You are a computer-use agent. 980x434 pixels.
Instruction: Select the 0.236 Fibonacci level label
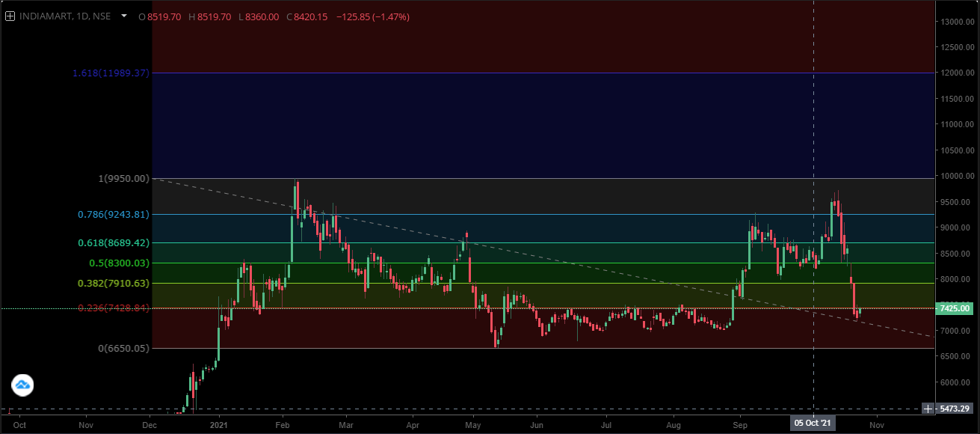coord(114,308)
